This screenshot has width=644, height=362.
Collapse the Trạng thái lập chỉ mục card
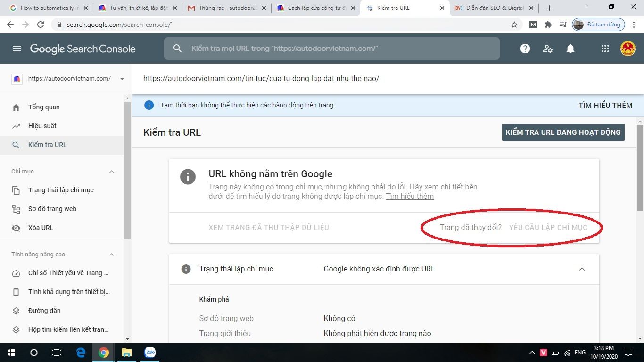582,269
